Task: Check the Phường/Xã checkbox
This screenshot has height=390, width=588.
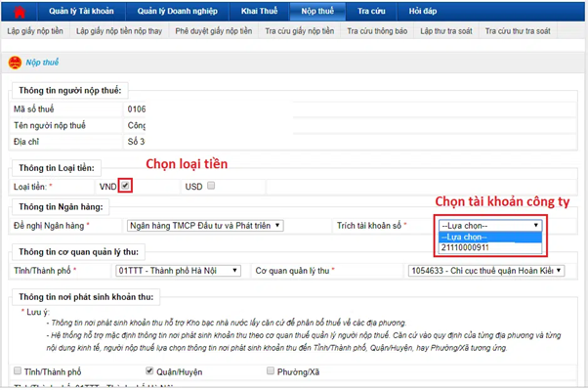Action: pyautogui.click(x=271, y=370)
